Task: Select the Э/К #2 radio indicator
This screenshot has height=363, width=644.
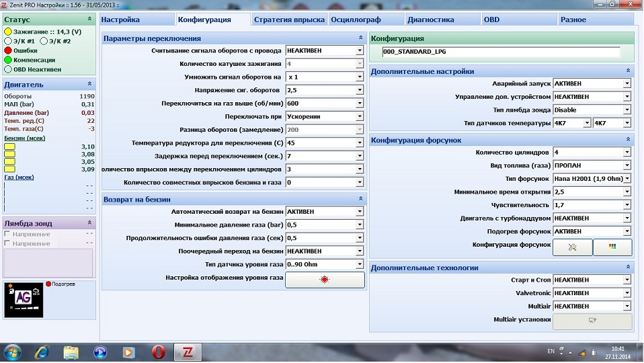Action: tap(44, 40)
